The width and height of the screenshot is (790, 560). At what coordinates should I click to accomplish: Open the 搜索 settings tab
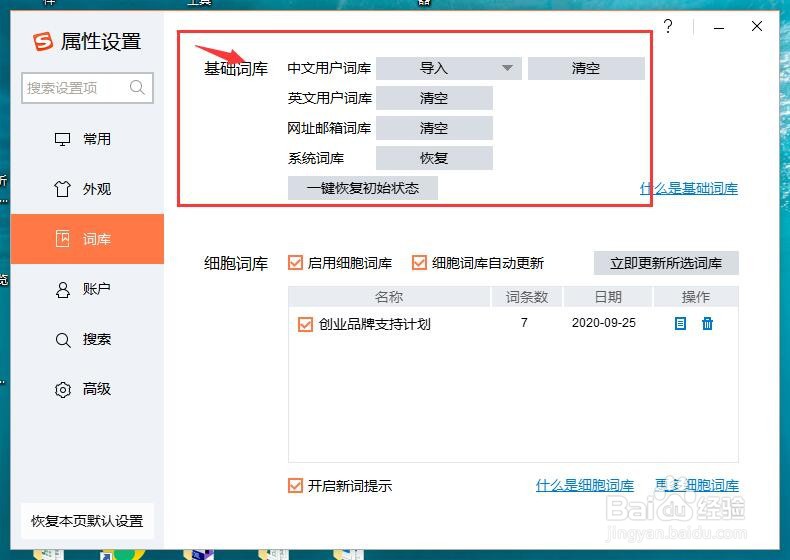tap(88, 339)
